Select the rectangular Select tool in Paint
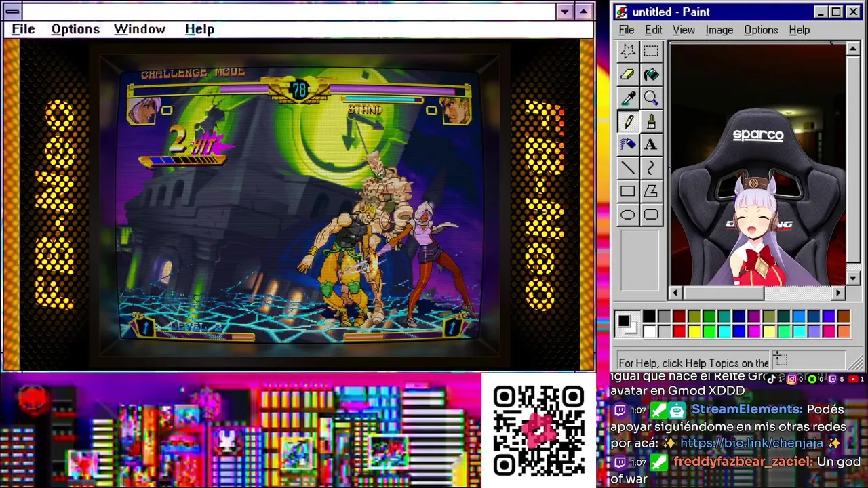Image resolution: width=868 pixels, height=488 pixels. pyautogui.click(x=651, y=52)
